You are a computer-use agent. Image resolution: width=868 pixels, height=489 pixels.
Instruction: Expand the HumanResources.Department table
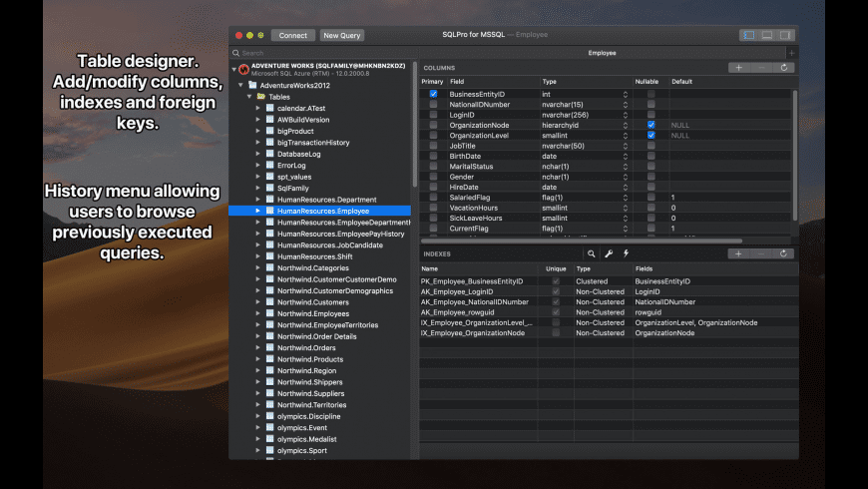point(257,200)
